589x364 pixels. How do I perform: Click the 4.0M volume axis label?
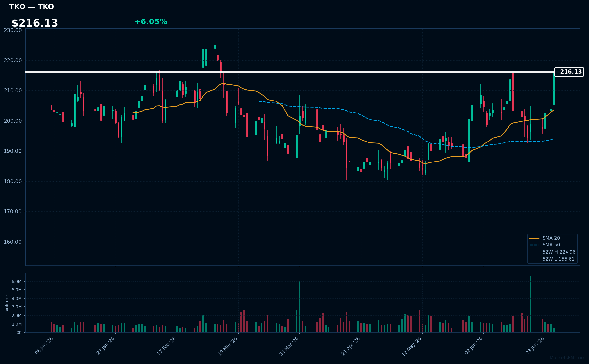point(17,298)
